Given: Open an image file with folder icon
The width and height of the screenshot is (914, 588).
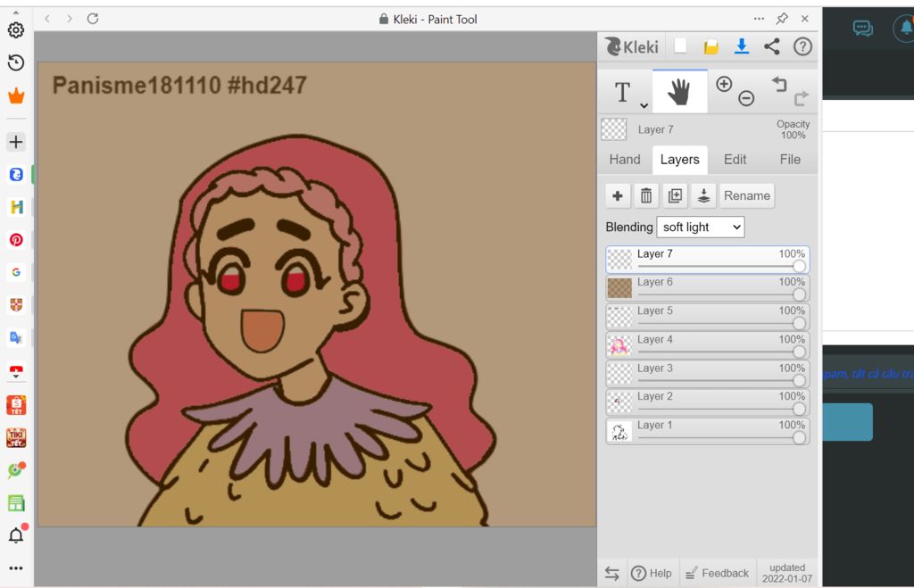Looking at the screenshot, I should 710,46.
